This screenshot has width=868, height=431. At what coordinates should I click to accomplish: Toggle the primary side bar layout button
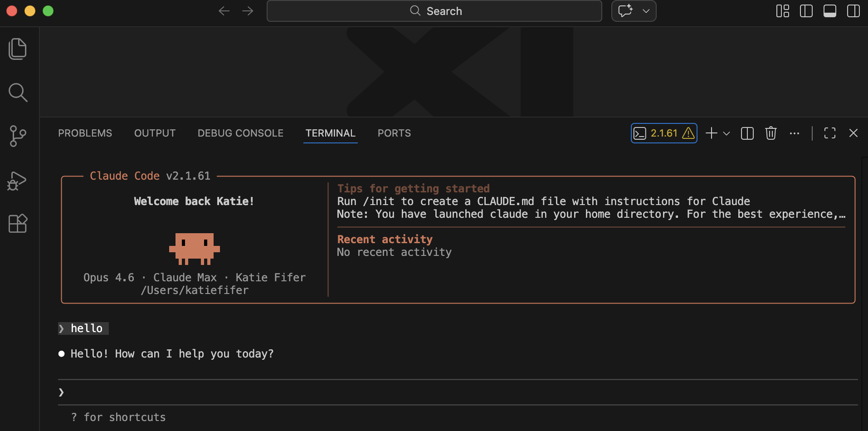[x=806, y=11]
